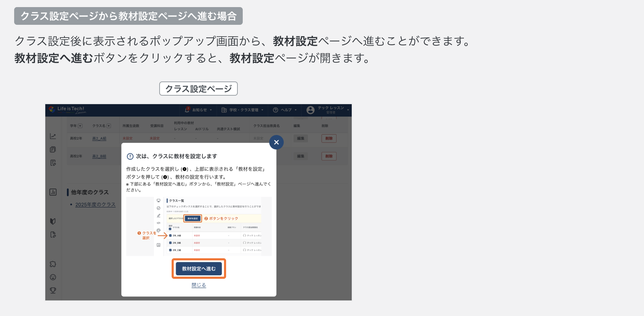
Task: Toggle the 2年_C組 checkbox in the illustration
Action: tap(170, 250)
